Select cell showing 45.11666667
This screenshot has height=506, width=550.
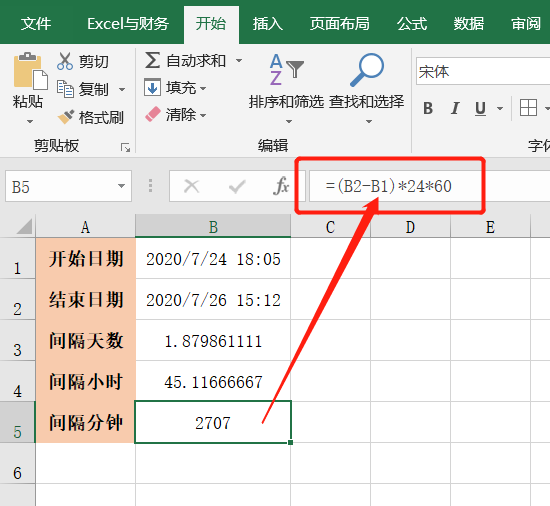(213, 381)
